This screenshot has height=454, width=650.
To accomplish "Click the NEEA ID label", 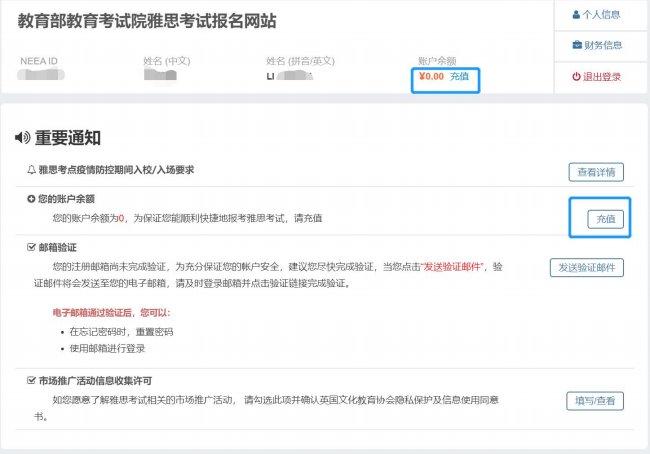I will (39, 61).
